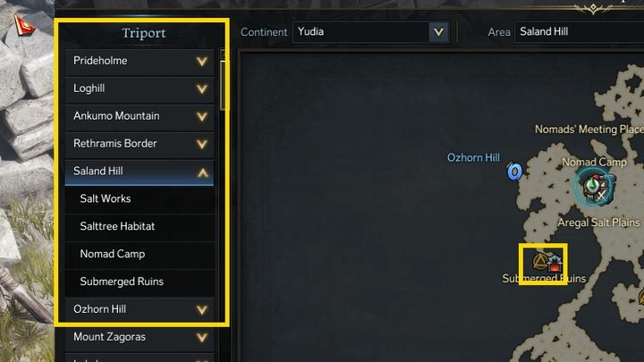The image size is (644, 362).
Task: Click the Nomad Camp town icon on map
Action: point(591,187)
